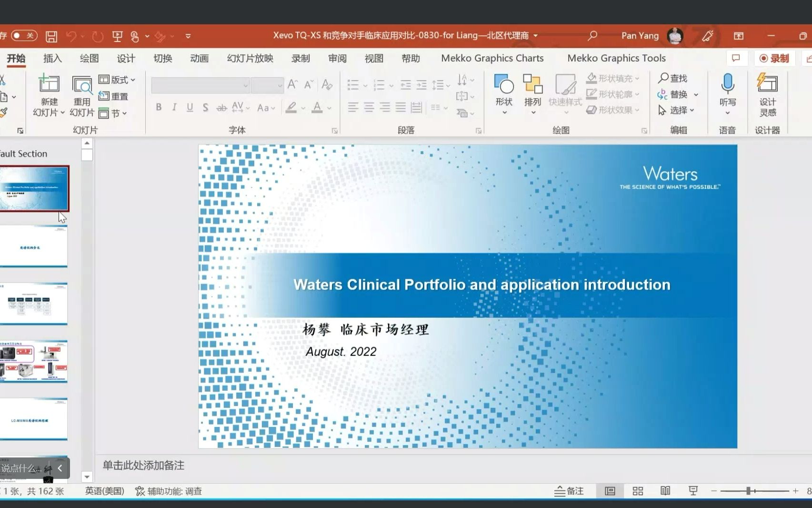Open Pan Yang account profile picture
This screenshot has width=812, height=508.
click(675, 36)
